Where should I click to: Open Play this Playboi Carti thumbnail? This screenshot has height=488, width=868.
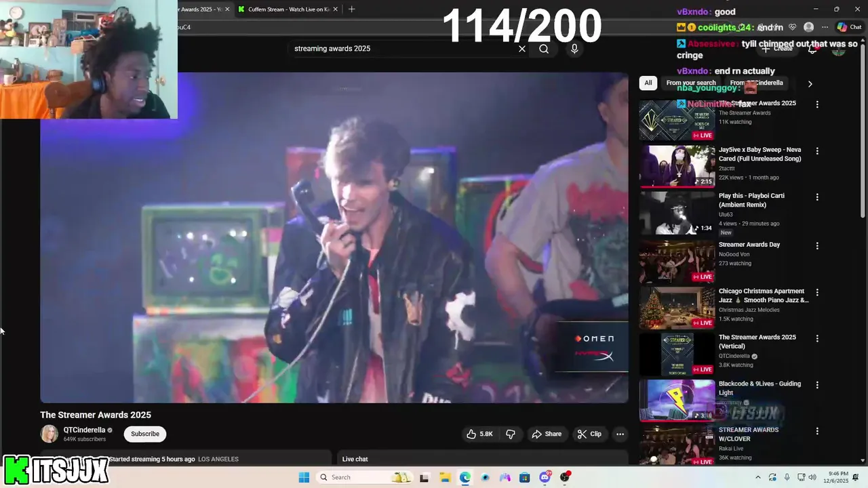pyautogui.click(x=677, y=213)
